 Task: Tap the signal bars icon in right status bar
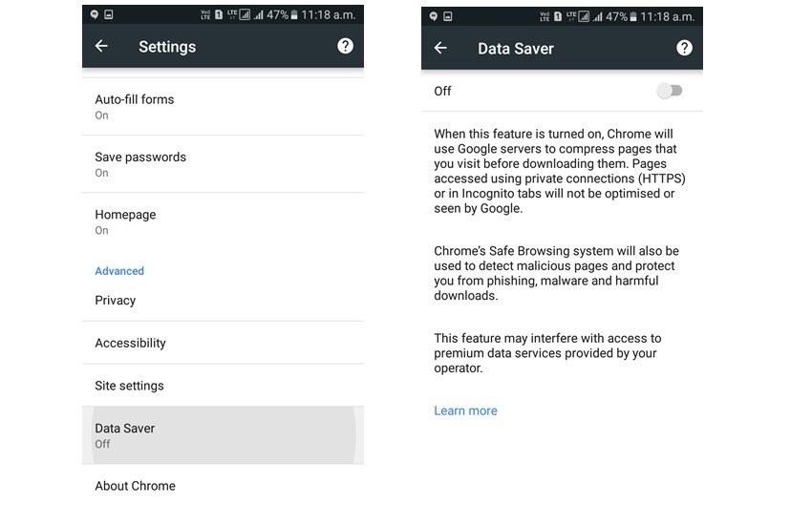[598, 17]
